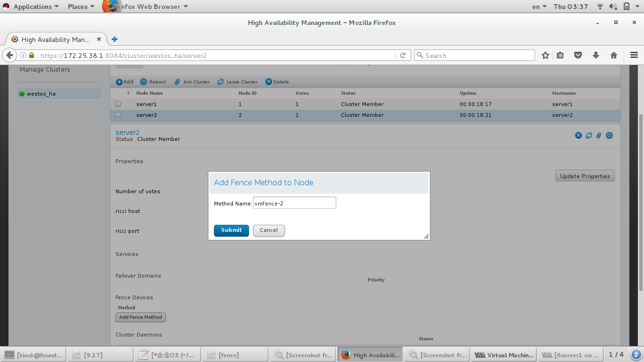Click the Wi-Fi network indicator in top panel

(600, 7)
